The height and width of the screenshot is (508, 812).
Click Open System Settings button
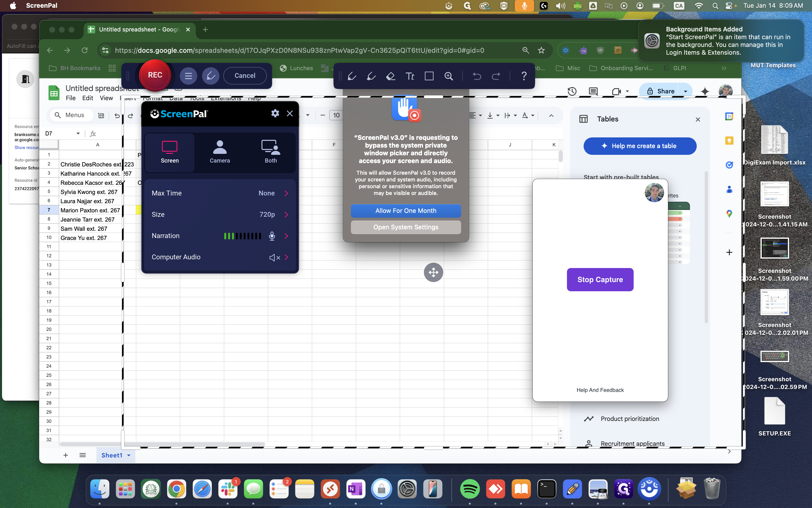point(406,227)
